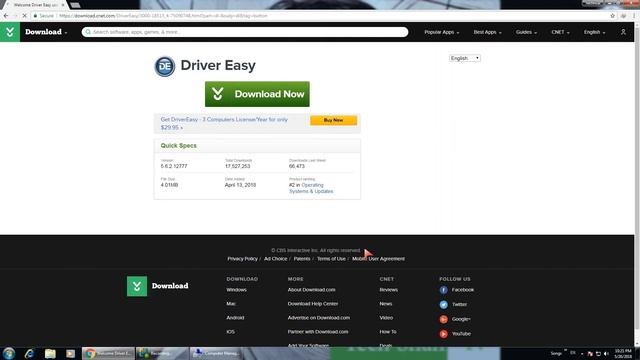
Task: Open CNET Video footer link
Action: coord(386,318)
